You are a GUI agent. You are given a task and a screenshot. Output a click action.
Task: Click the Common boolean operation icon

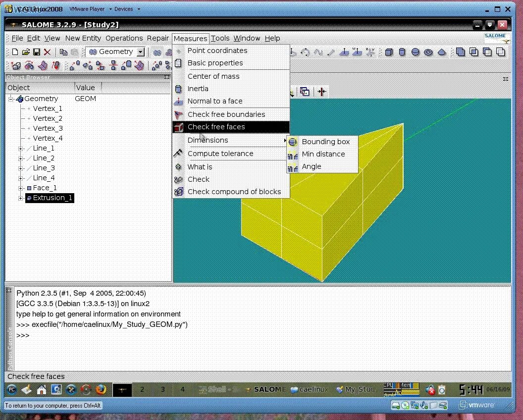click(473, 52)
